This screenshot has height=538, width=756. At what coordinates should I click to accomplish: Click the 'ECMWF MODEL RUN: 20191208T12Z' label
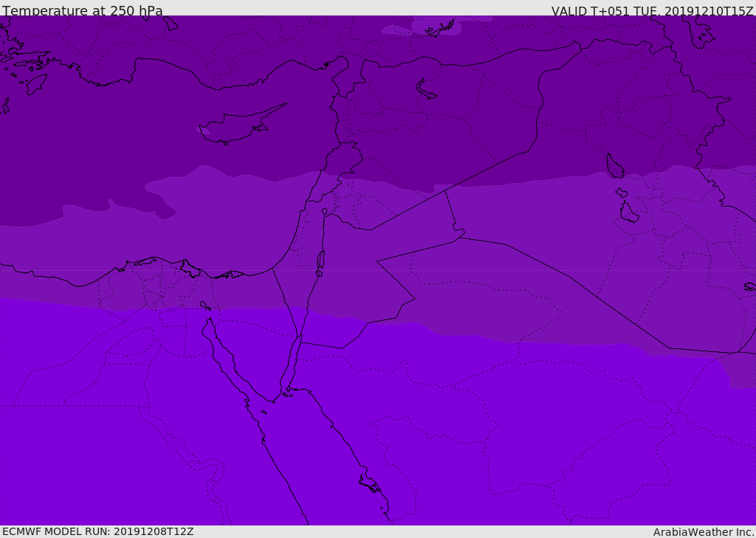point(98,531)
